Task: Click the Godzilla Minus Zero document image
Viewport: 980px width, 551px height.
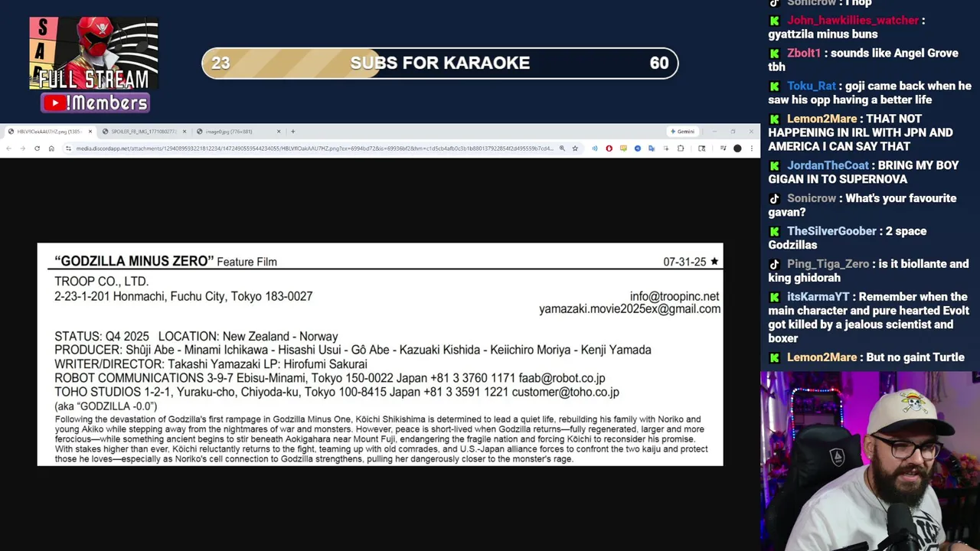Action: coord(380,354)
